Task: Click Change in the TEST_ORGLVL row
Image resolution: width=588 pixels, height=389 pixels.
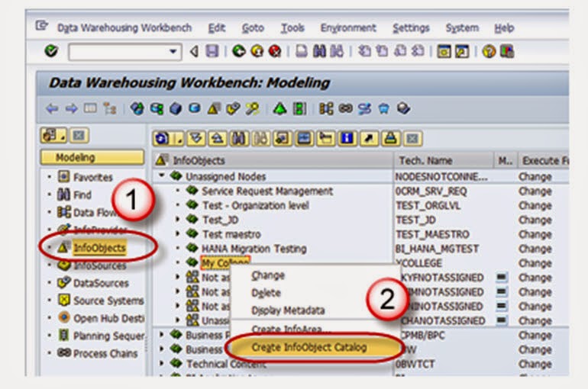Action: click(535, 205)
